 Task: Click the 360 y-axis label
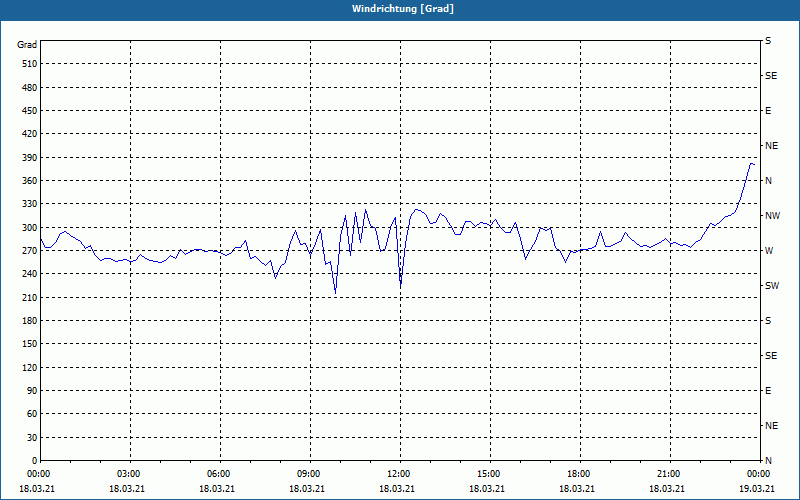[x=30, y=181]
